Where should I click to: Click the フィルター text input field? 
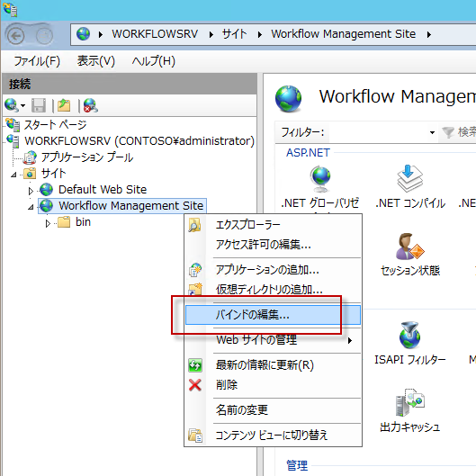383,132
